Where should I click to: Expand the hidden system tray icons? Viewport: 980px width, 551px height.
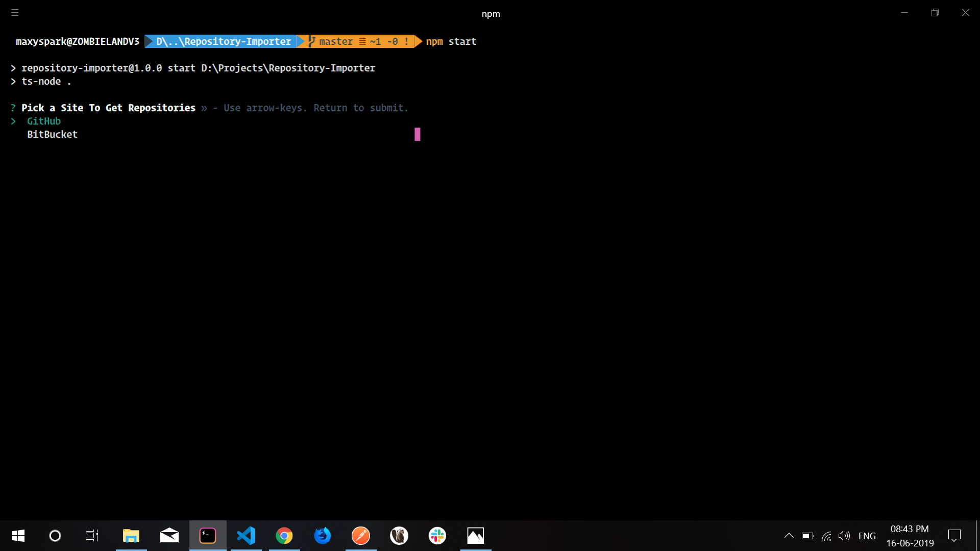tap(789, 536)
